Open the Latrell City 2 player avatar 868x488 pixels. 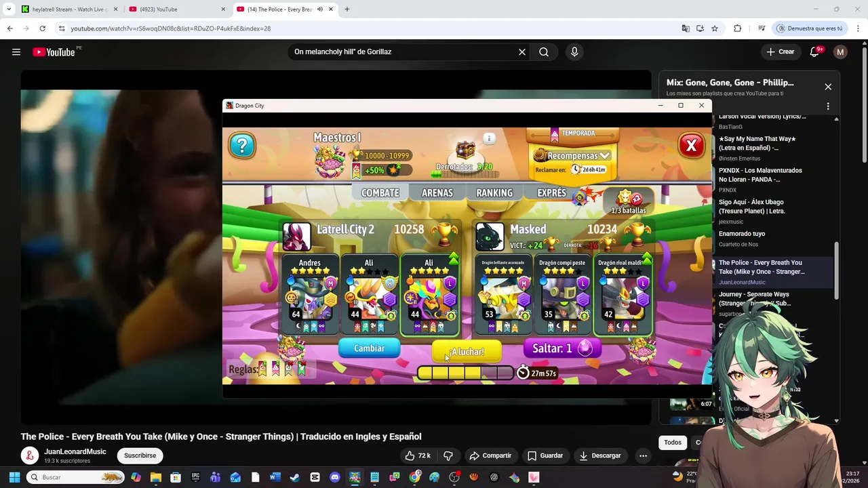click(x=296, y=237)
